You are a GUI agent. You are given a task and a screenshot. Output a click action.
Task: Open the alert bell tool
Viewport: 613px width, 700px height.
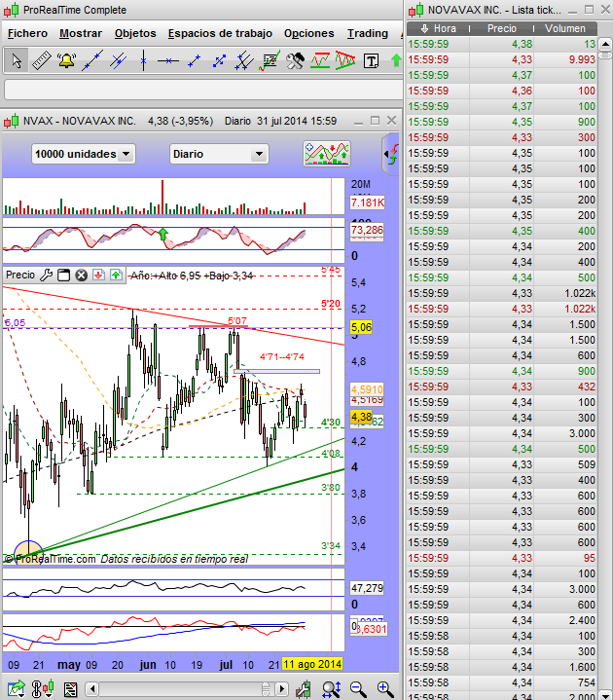67,60
